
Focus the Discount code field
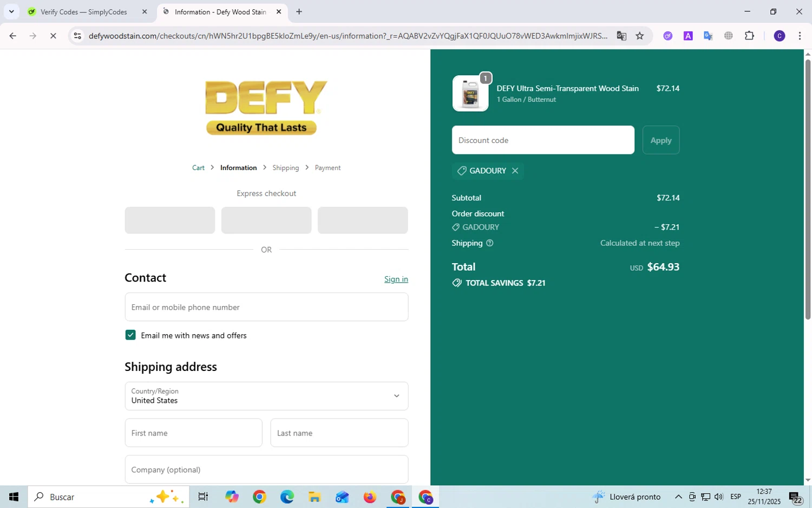[543, 140]
